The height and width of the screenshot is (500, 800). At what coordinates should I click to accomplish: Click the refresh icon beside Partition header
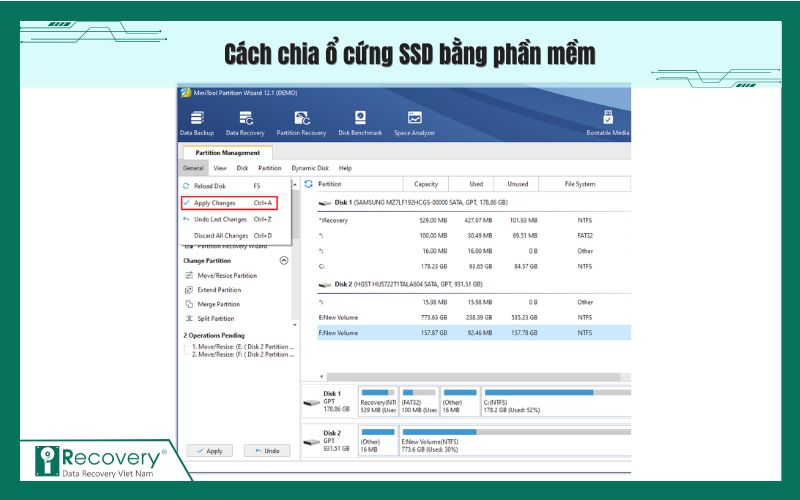(x=308, y=184)
